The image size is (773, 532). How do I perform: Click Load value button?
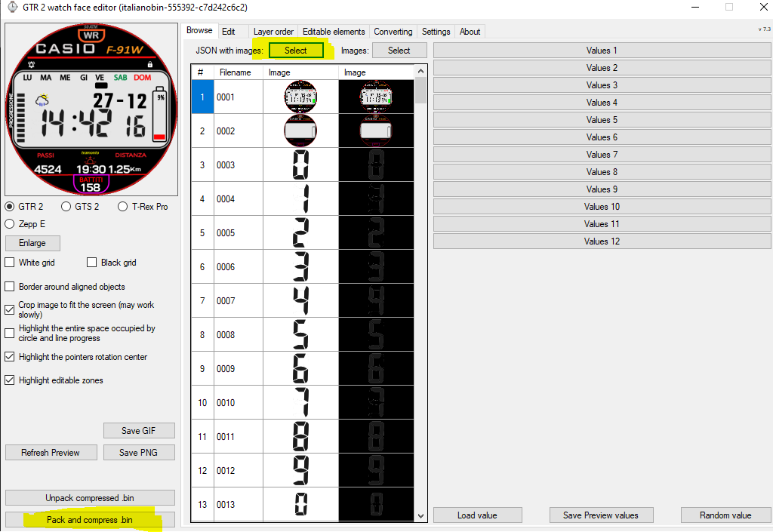pos(477,515)
